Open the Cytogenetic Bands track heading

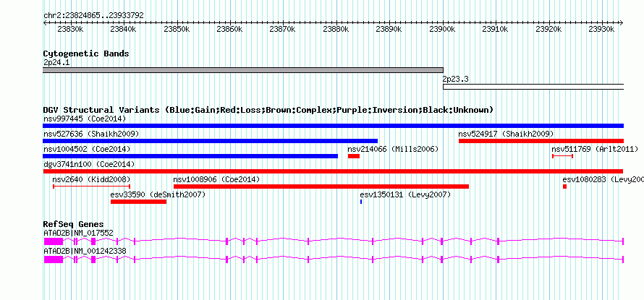coord(86,53)
